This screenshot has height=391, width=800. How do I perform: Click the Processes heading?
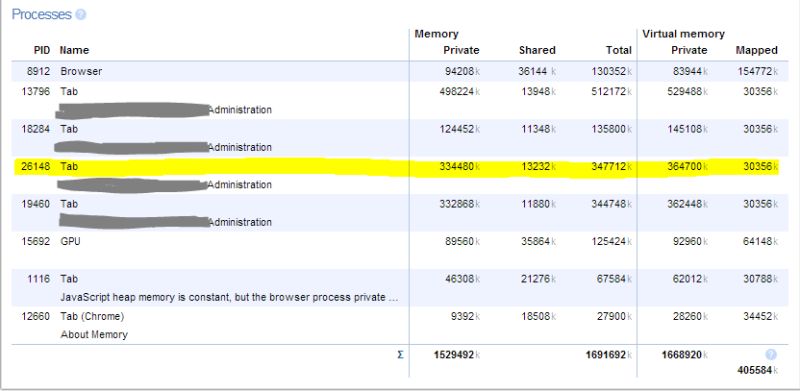coord(41,15)
